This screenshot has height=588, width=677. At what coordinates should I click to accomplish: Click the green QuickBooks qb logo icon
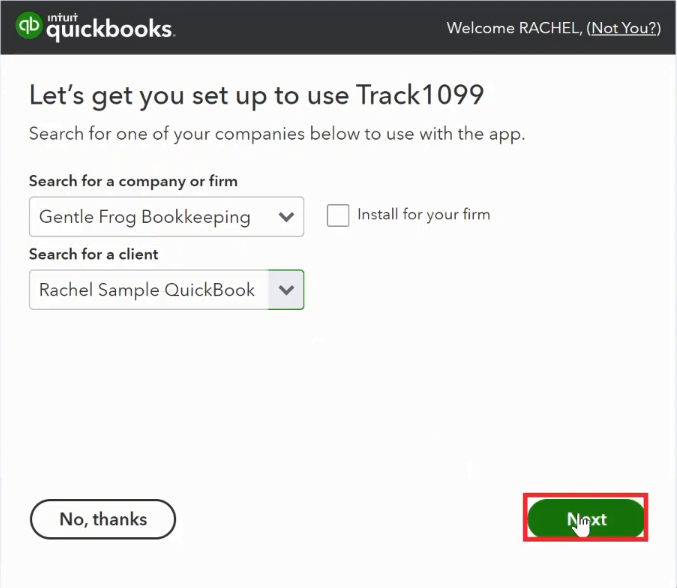[x=29, y=25]
